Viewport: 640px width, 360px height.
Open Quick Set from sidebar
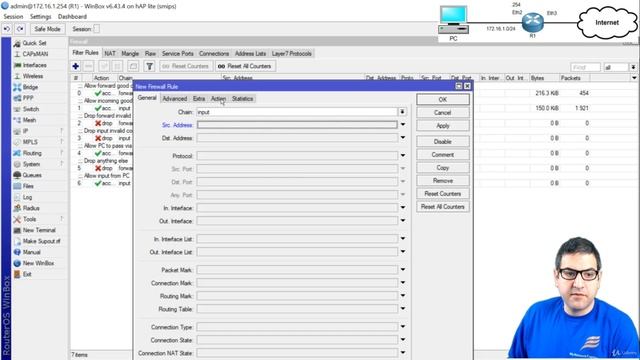(x=34, y=43)
